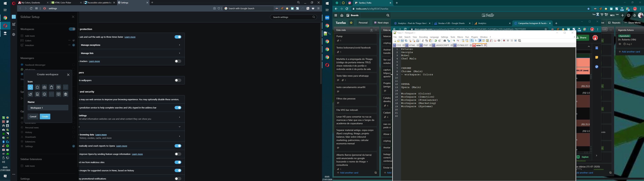
Task: Click the workspace Name input field
Action: 48,108
